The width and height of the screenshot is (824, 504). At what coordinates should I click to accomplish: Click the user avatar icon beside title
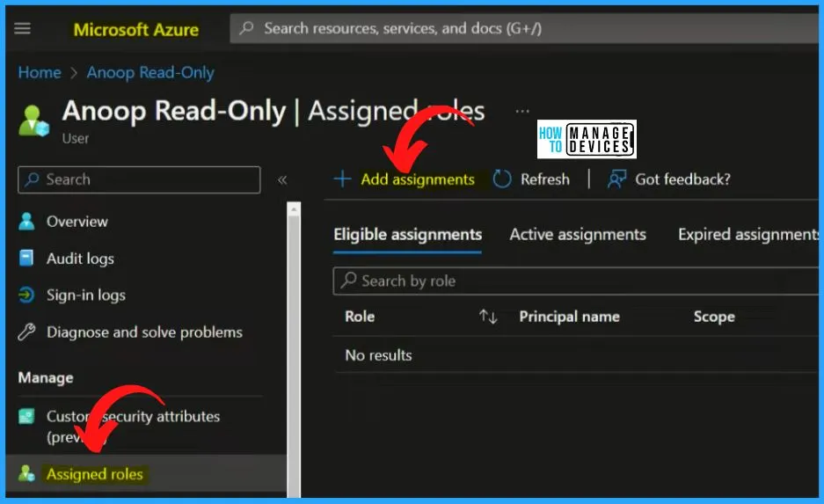point(33,121)
